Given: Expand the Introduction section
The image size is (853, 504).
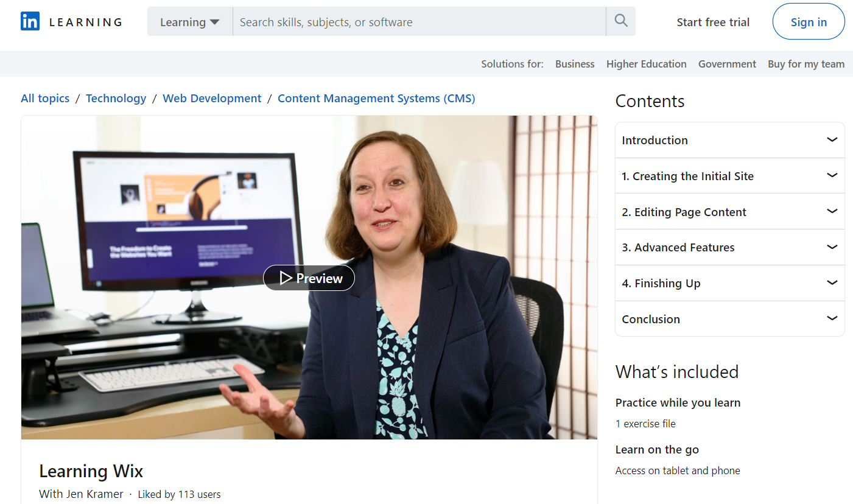Looking at the screenshot, I should click(730, 140).
